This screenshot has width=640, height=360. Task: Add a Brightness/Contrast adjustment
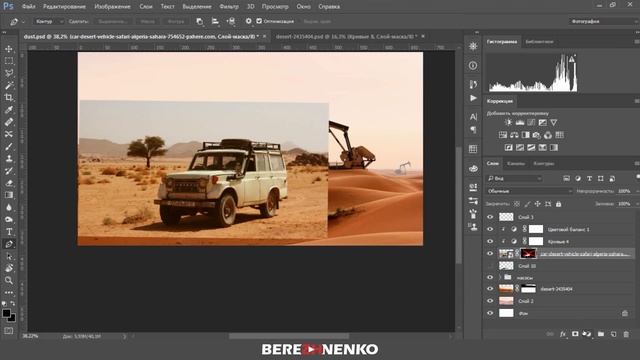coord(508,122)
